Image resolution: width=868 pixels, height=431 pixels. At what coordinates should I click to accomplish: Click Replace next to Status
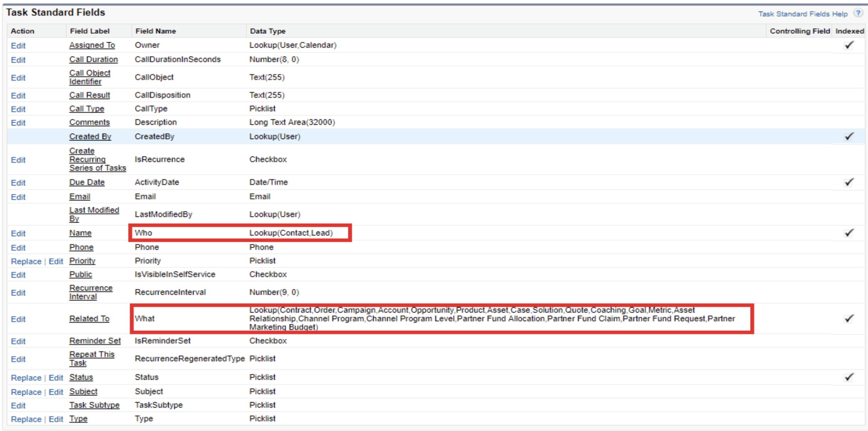pyautogui.click(x=26, y=378)
